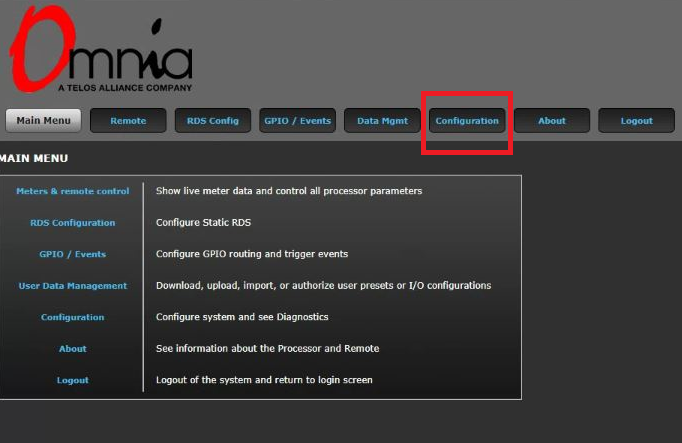This screenshot has height=443, width=682.
Task: Click text 'Show live meter data and control all processor parameters'
Action: [x=289, y=191]
